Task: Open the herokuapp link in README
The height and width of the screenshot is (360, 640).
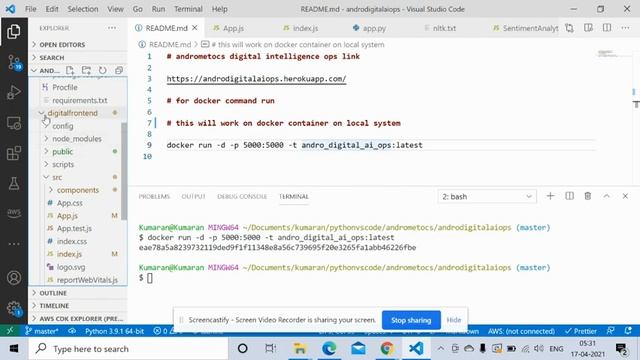Action: pos(256,79)
